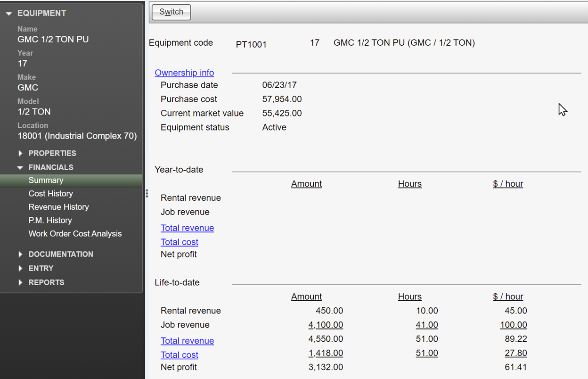Click the sidebar splitter handle
The height and width of the screenshot is (379, 588).
(147, 193)
